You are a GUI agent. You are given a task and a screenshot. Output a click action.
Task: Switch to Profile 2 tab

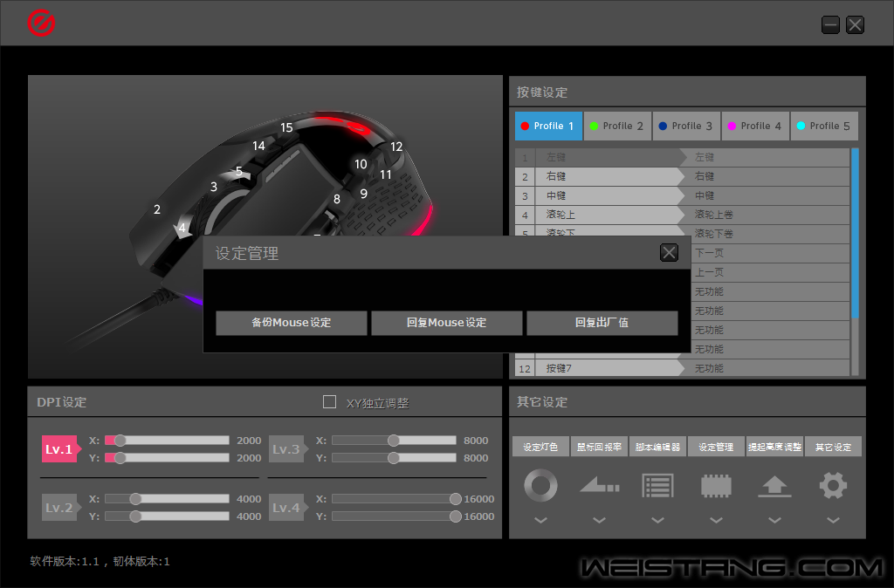[x=618, y=126]
